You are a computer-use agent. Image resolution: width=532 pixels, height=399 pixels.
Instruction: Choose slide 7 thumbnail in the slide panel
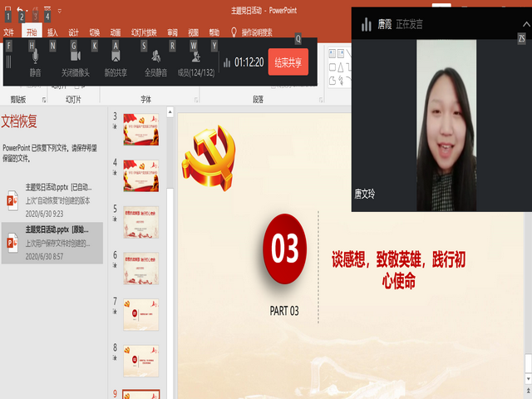140,315
